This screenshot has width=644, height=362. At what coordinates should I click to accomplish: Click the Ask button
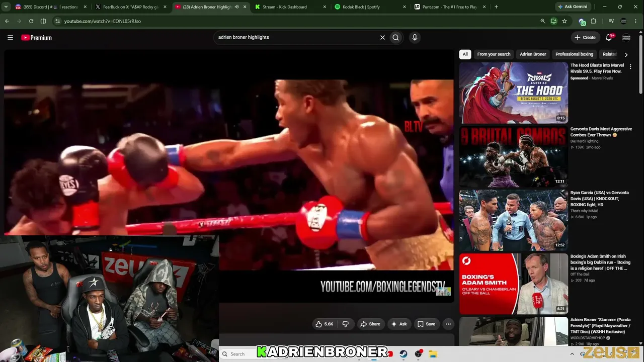tap(399, 324)
